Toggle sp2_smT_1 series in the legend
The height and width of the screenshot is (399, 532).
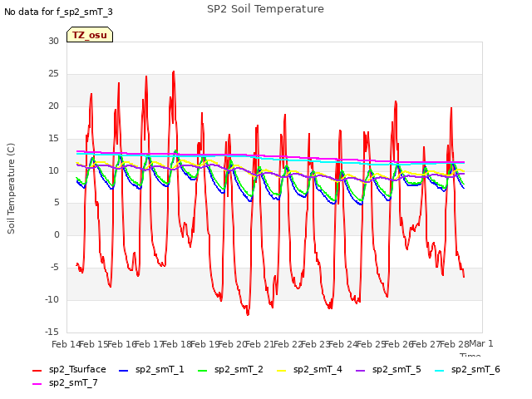click(x=151, y=369)
